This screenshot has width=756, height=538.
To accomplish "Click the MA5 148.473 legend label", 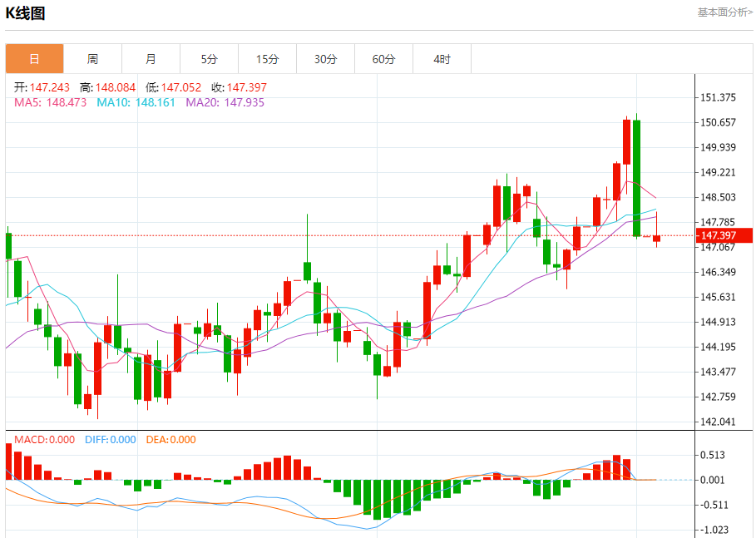I will 50,102.
